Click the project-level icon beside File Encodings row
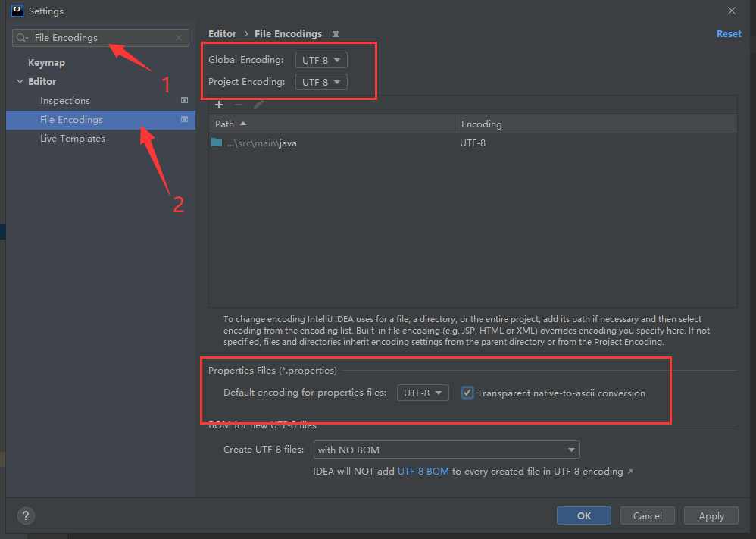This screenshot has height=539, width=756. [x=184, y=119]
